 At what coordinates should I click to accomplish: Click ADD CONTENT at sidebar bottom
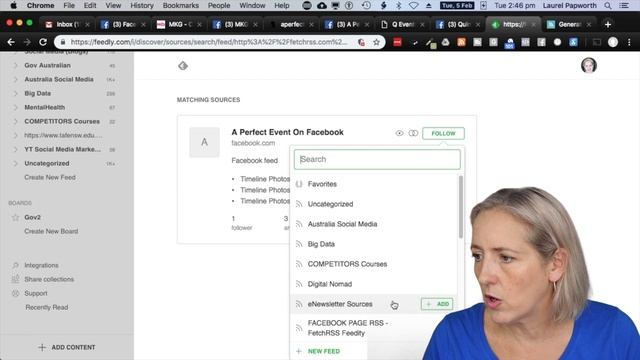67,347
